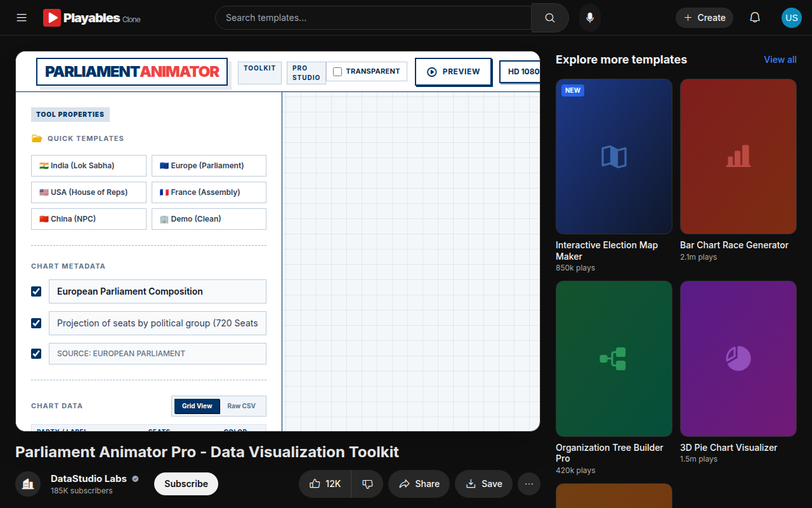Uncheck the source line checkbox
812x508 pixels.
coord(36,354)
